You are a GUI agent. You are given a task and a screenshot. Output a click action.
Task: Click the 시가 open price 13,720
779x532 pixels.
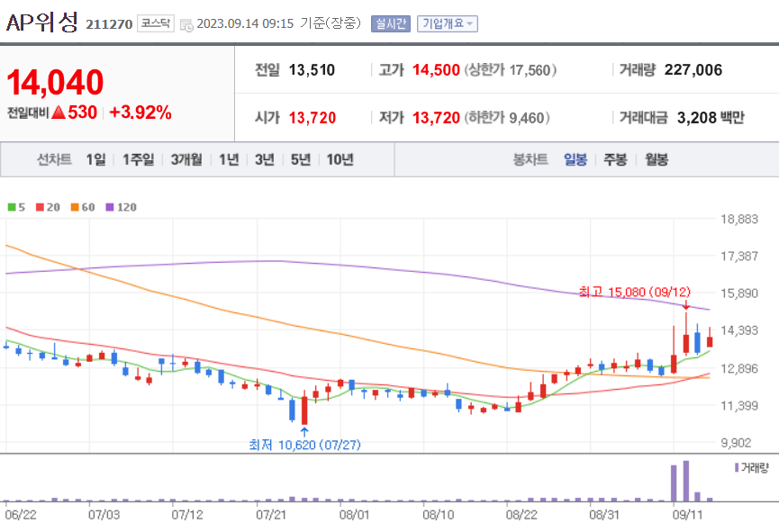point(313,118)
